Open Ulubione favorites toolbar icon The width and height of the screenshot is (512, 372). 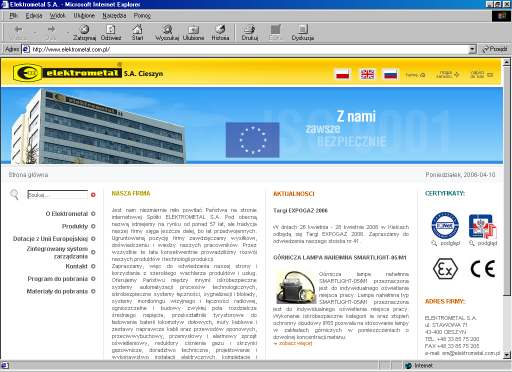(193, 33)
